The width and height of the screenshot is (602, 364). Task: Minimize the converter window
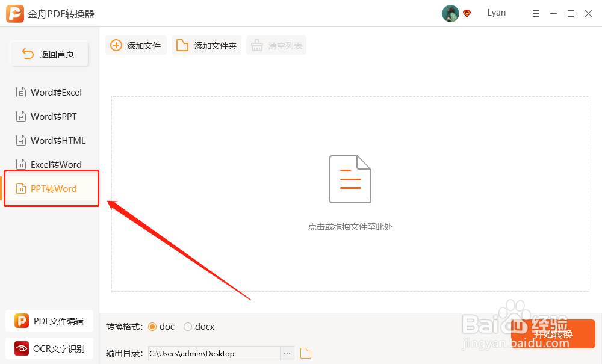click(x=554, y=14)
